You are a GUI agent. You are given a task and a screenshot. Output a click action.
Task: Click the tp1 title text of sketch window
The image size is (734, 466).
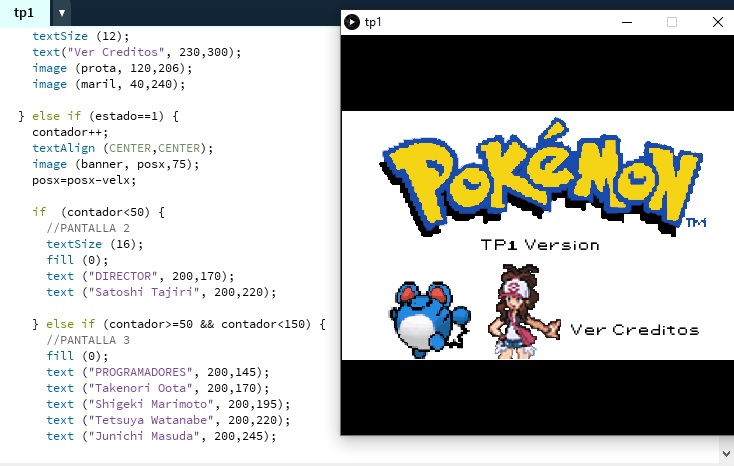373,22
